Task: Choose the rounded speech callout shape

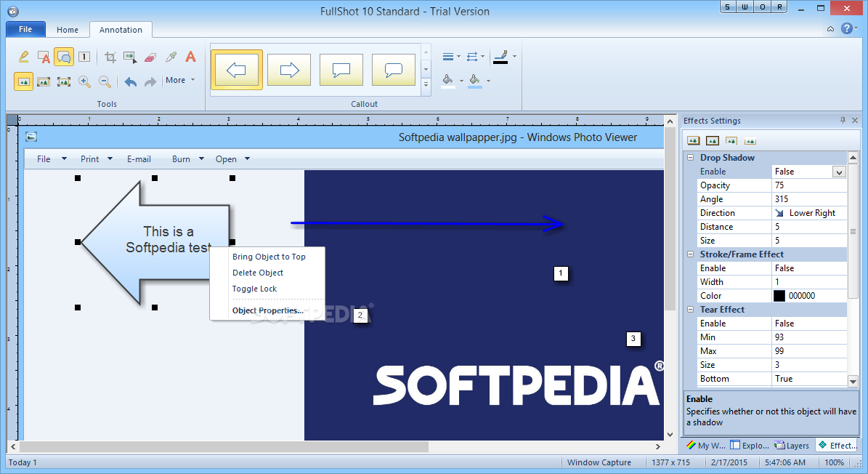Action: click(x=394, y=70)
